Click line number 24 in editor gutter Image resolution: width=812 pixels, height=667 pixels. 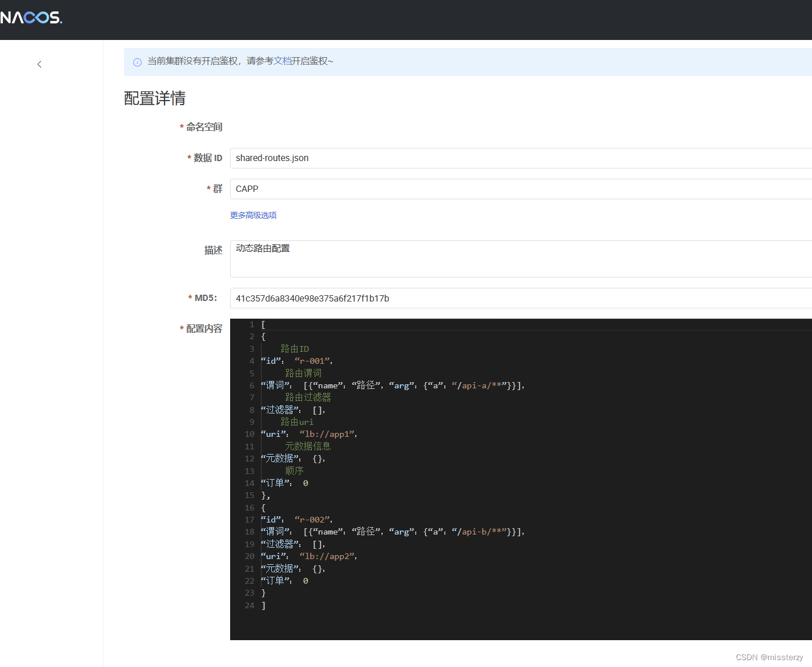click(250, 605)
